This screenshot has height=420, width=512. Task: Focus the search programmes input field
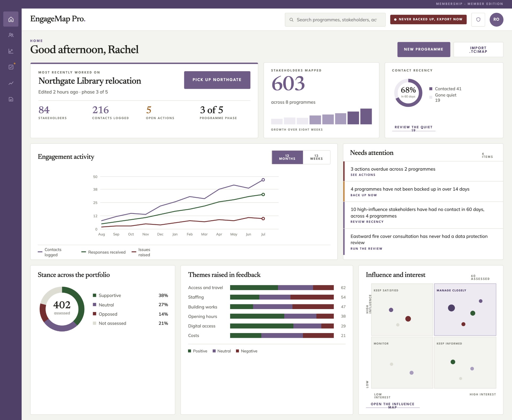(x=335, y=20)
